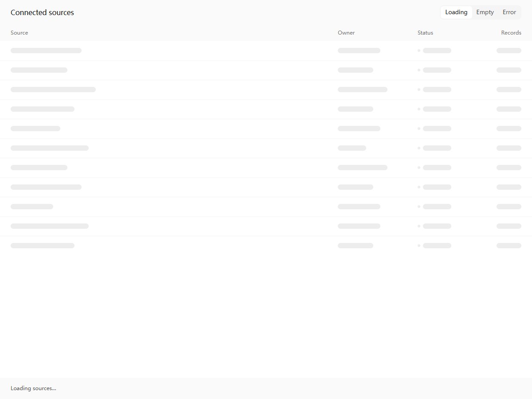Click the status dot in second skeleton row
Viewport: 532px width, 399px height.
pyautogui.click(x=419, y=70)
